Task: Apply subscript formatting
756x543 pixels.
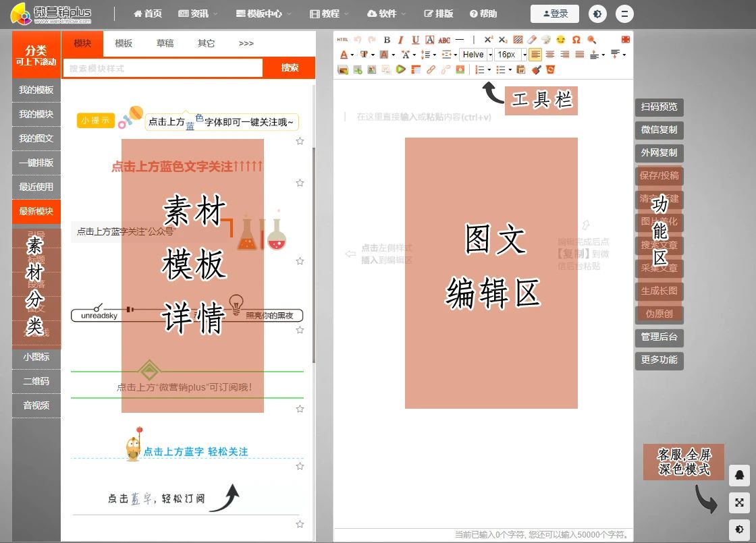Action: (x=503, y=40)
